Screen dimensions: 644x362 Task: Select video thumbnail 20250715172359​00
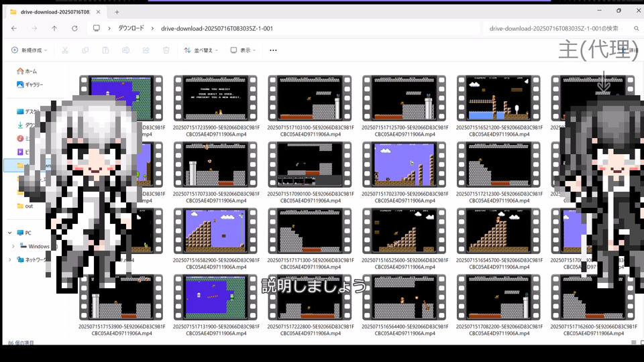click(x=215, y=98)
